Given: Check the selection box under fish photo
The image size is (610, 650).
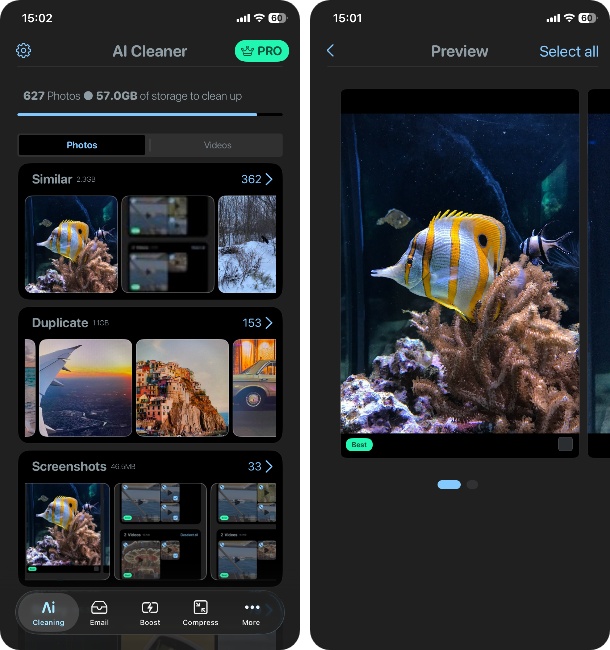Looking at the screenshot, I should tap(565, 444).
